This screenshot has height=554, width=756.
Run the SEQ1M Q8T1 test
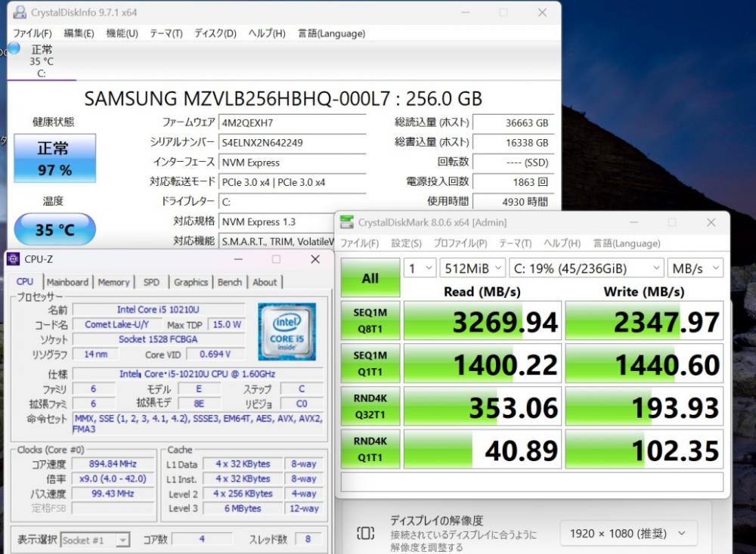pos(370,320)
